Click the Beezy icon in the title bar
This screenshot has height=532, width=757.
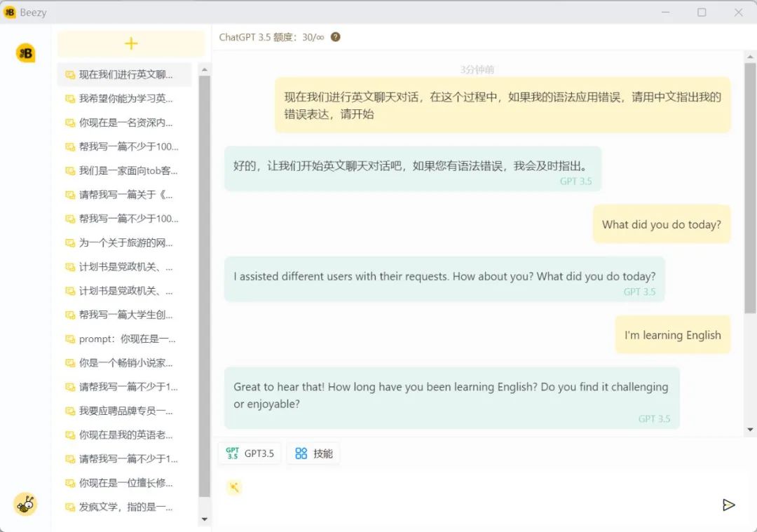pyautogui.click(x=8, y=12)
